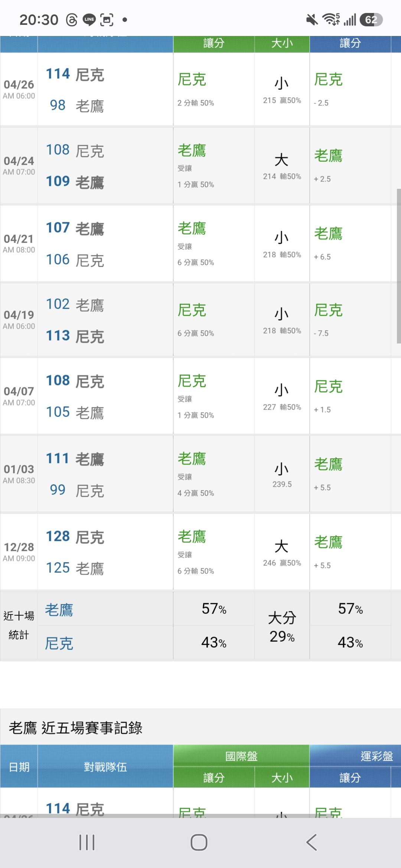Viewport: 401px width, 868px height.
Task: Tap the screen capture status icon
Action: 107,20
